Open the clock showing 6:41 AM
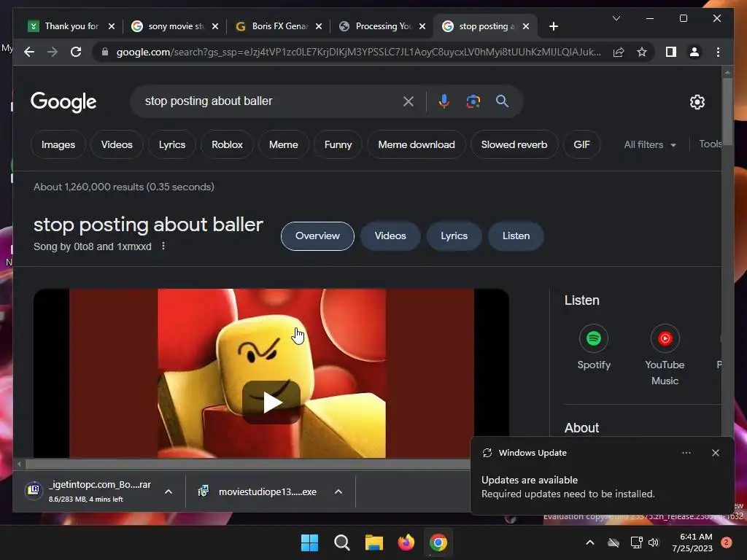 click(x=692, y=542)
